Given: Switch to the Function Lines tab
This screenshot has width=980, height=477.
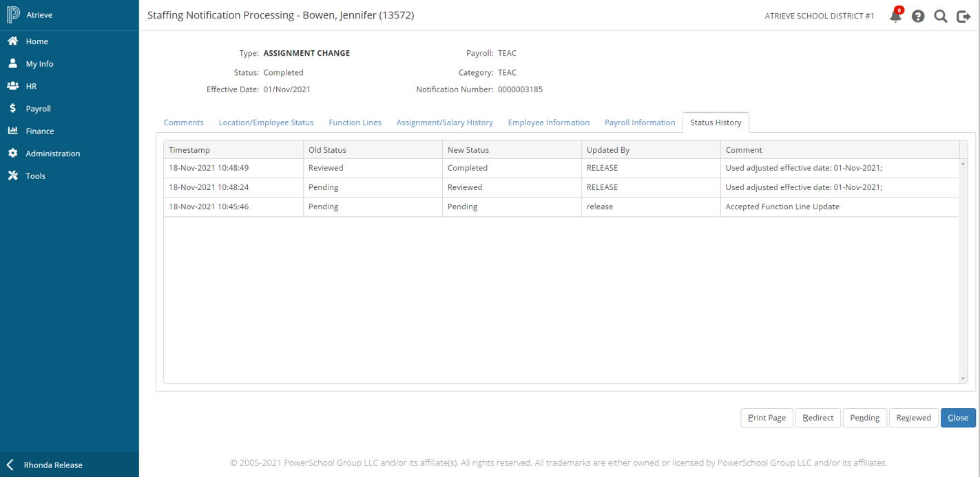Looking at the screenshot, I should (355, 123).
